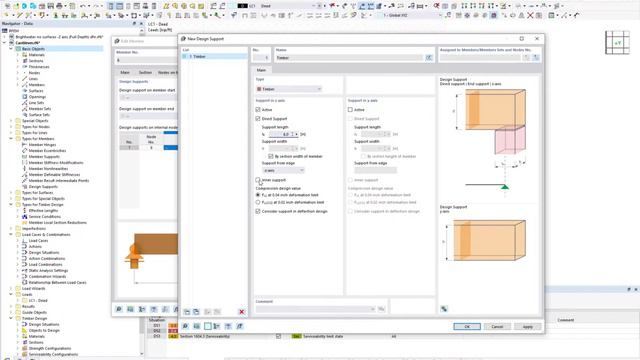This screenshot has width=640, height=360.
Task: Click the magnifier icon in Edit Member window
Action: 119,309
